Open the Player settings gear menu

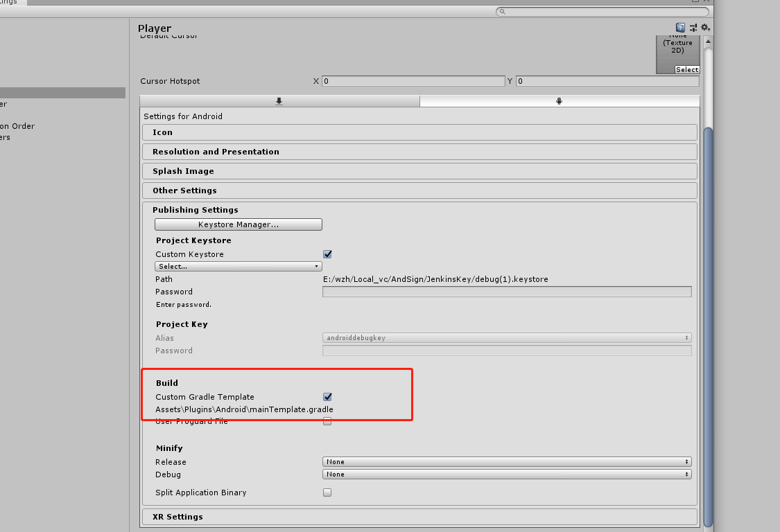705,28
